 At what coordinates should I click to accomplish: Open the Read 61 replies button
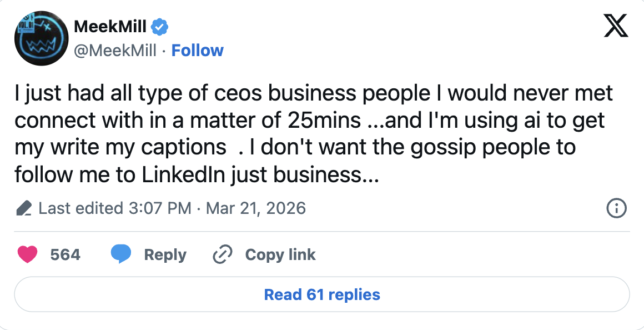(x=322, y=294)
